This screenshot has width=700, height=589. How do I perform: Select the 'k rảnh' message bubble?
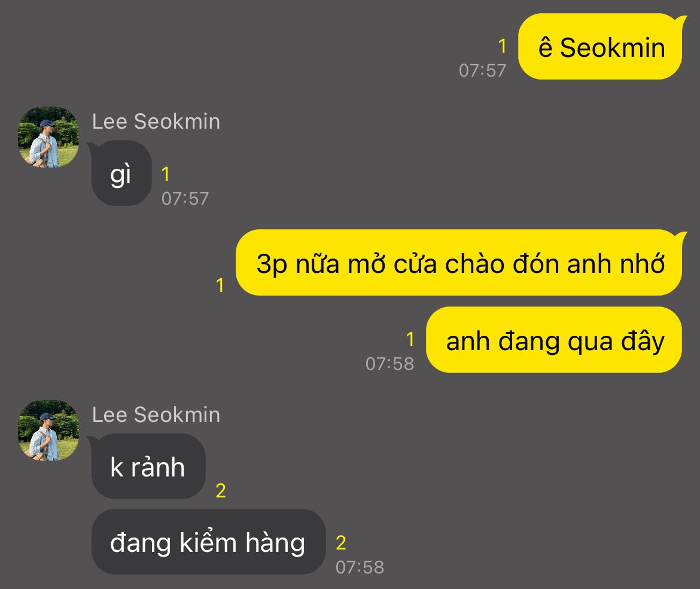click(x=148, y=466)
